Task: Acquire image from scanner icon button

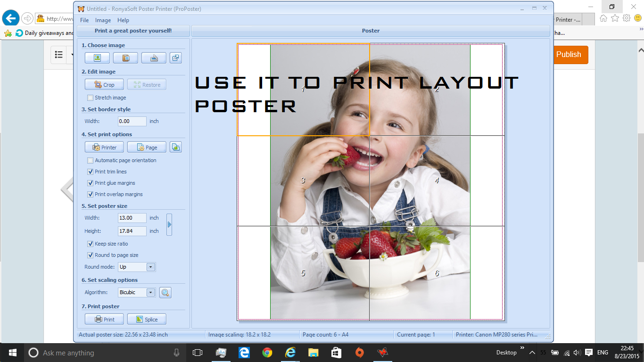Action: point(154,58)
